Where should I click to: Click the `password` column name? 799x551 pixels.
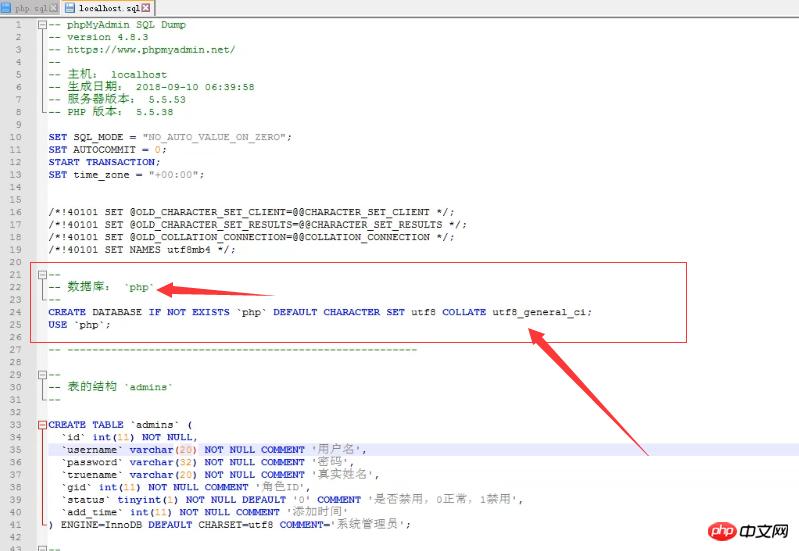(92, 462)
